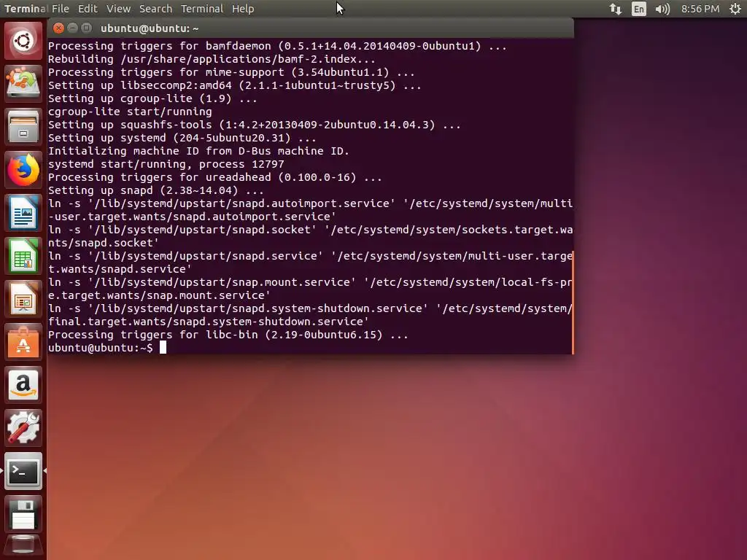Click 'nts/snapd.socket' wrapped line
This screenshot has height=560, width=747.
tap(104, 242)
